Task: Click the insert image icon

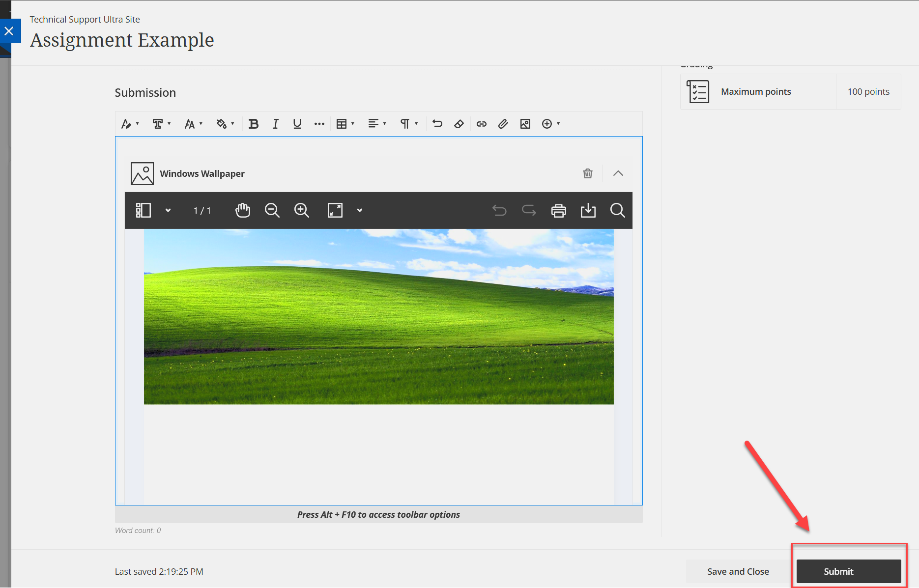Action: (x=525, y=124)
